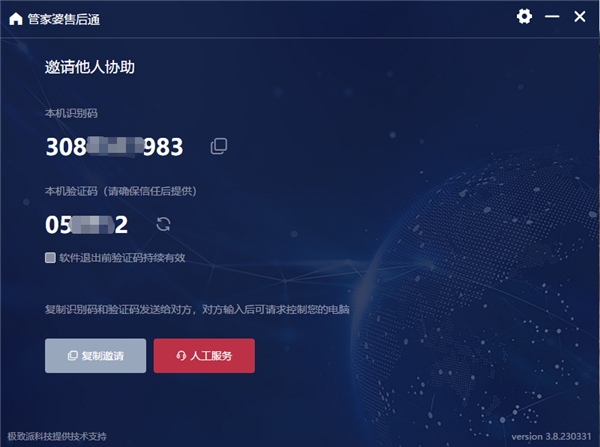Click the 极致派科技提供技术支持 footer text

57,436
